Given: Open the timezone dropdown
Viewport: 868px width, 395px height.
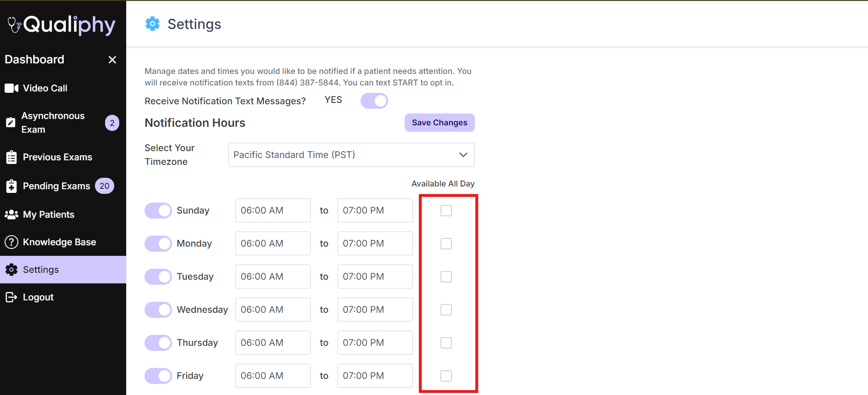Looking at the screenshot, I should pos(351,155).
